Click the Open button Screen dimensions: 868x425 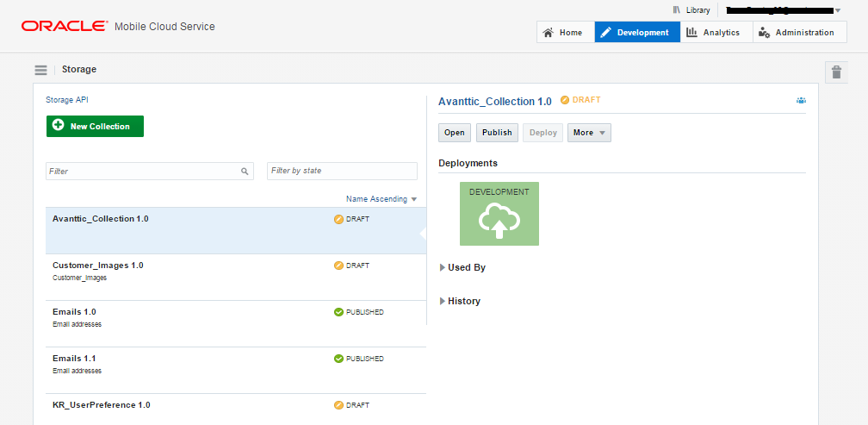[x=455, y=133]
